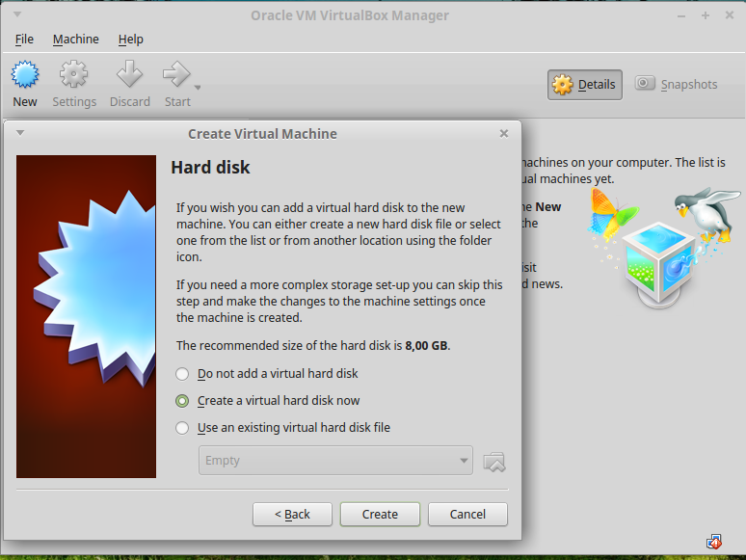746x560 pixels.
Task: Cancel the Create Virtual Machine wizard
Action: [467, 515]
